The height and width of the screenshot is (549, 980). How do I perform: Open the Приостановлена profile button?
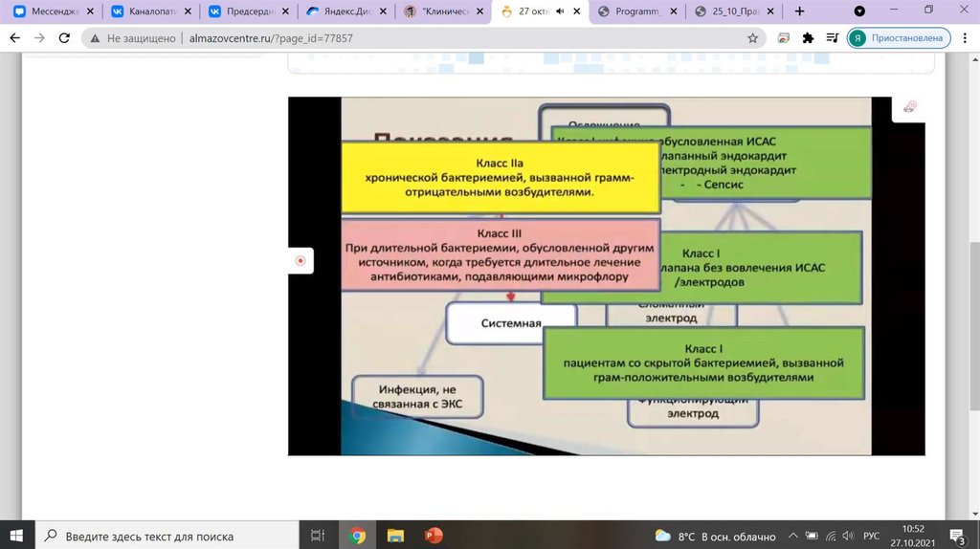tap(899, 38)
